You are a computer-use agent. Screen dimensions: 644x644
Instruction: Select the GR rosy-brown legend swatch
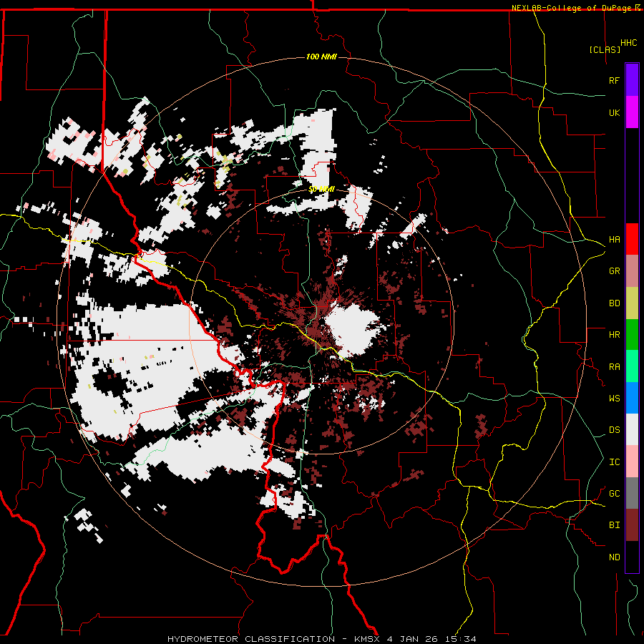[632, 271]
